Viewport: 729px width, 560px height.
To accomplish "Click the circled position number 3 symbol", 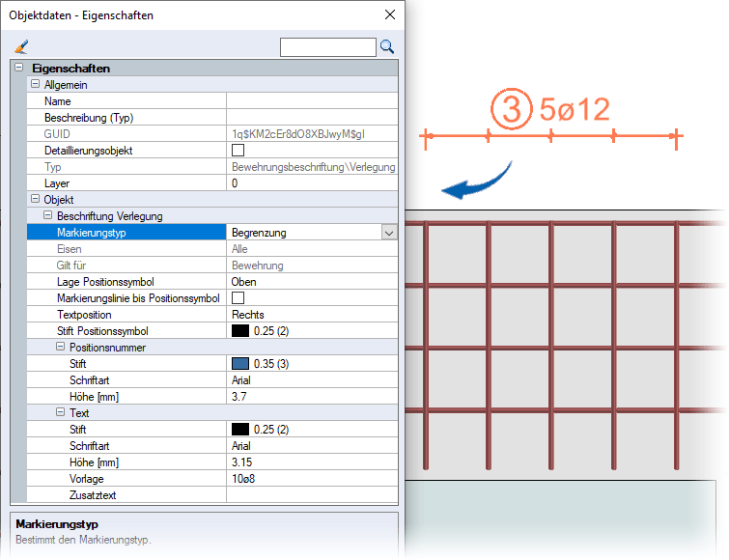I will [511, 109].
